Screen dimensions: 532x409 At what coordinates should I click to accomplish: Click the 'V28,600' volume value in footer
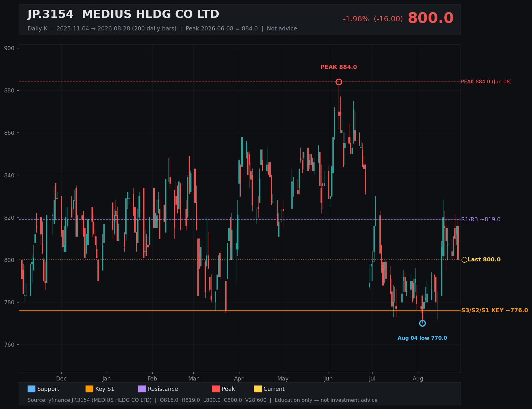click(x=256, y=400)
